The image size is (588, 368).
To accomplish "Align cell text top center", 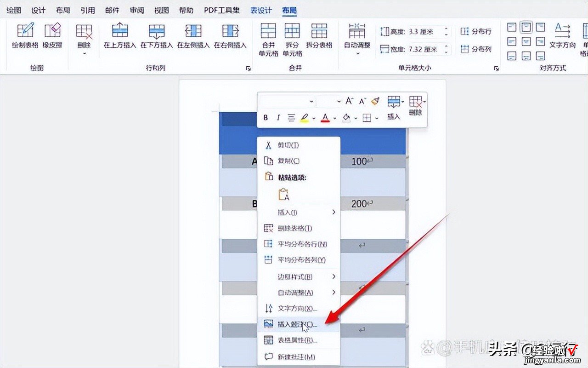I will [x=526, y=27].
